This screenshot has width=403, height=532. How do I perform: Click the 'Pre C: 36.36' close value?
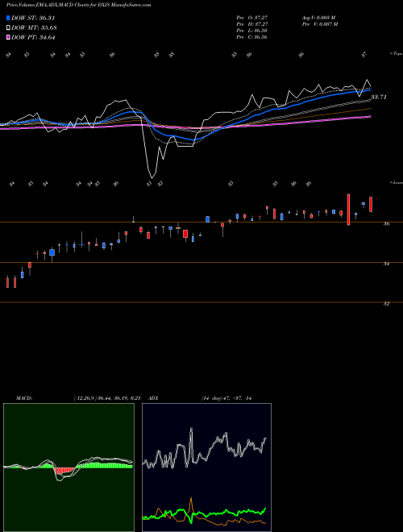[x=252, y=36]
